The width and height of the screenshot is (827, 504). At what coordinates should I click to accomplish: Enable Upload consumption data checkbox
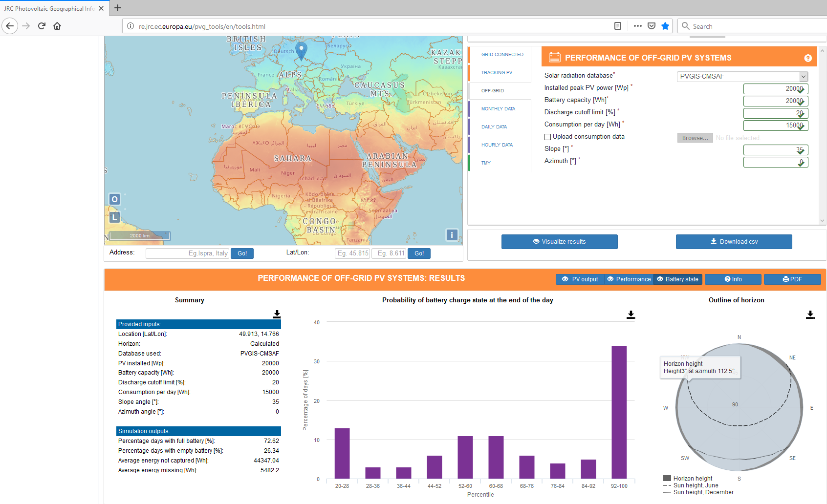coord(548,137)
